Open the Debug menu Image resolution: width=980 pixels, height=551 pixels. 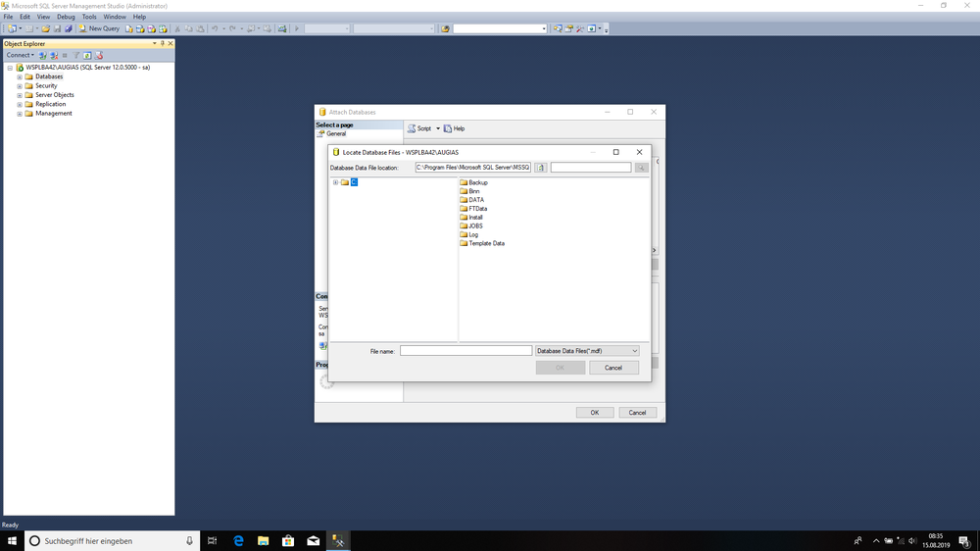(x=66, y=17)
